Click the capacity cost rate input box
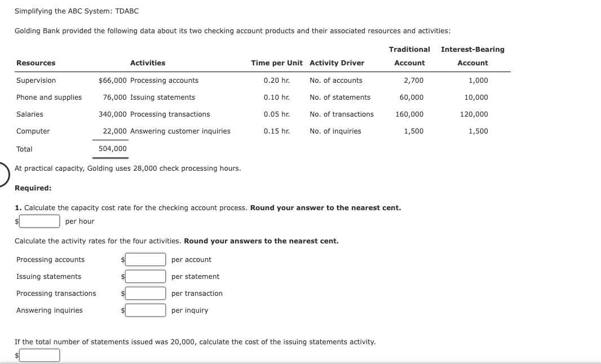The height and width of the screenshot is (364, 601). pyautogui.click(x=39, y=221)
